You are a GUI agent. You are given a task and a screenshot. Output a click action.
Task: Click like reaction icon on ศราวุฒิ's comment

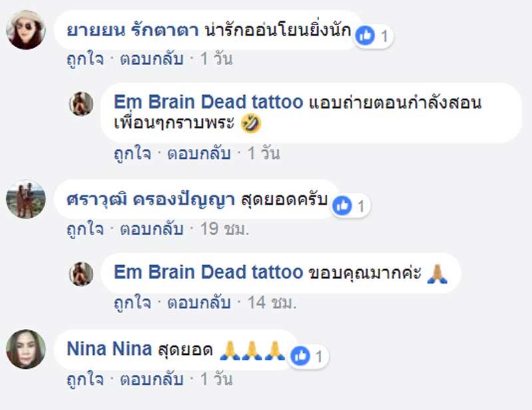click(x=342, y=205)
